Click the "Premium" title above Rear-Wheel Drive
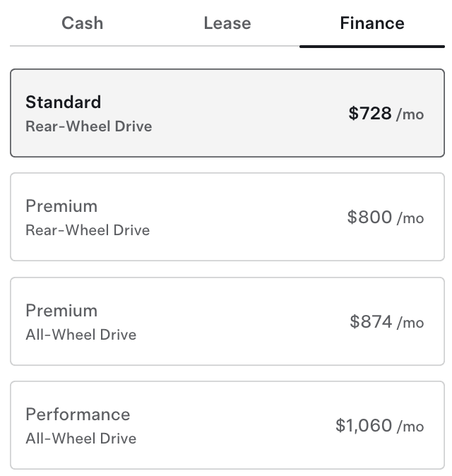The image size is (452, 476). coord(61,206)
